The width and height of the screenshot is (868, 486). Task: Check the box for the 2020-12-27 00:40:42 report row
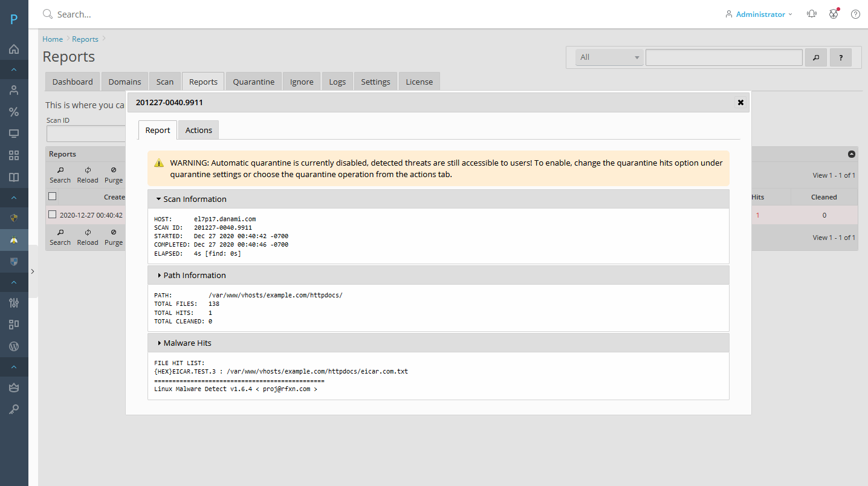point(53,215)
